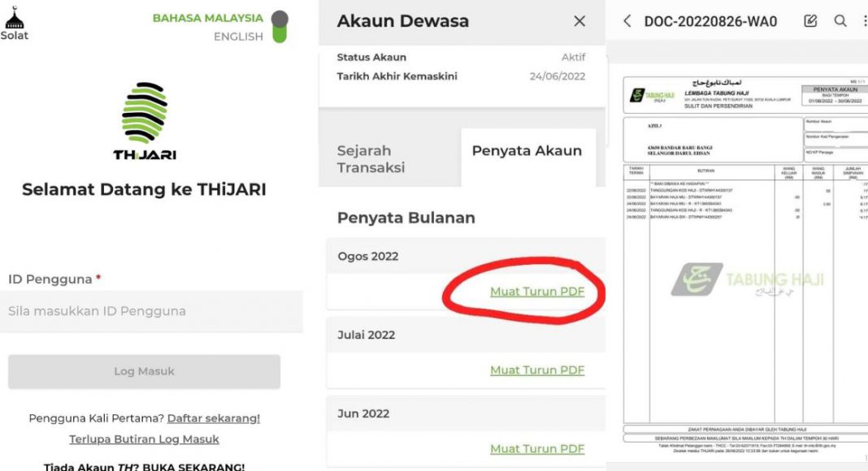Tap the back arrow in the document viewer
The image size is (868, 471).
pyautogui.click(x=626, y=22)
